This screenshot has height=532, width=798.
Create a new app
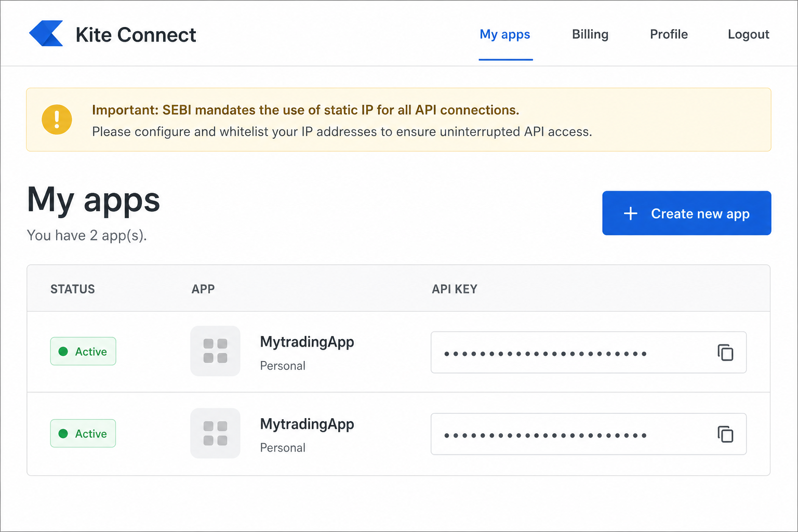point(686,213)
